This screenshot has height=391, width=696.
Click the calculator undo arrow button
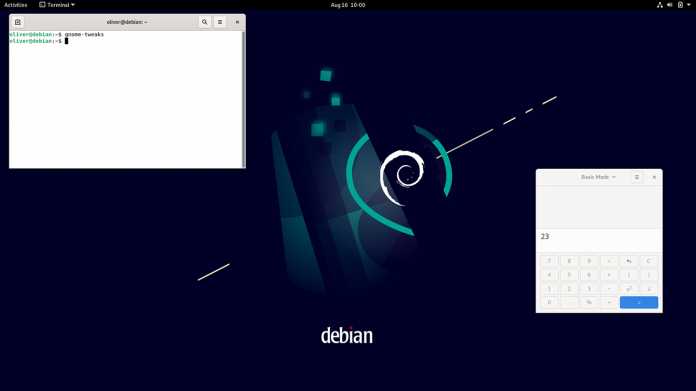(x=629, y=261)
